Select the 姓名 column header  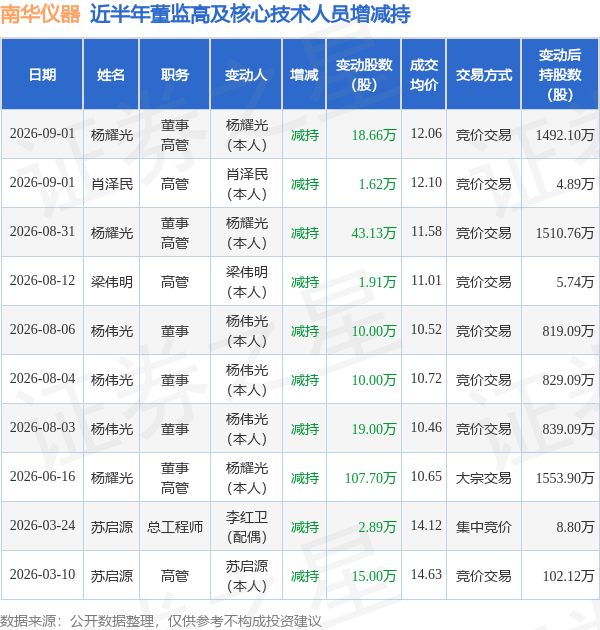tap(111, 74)
